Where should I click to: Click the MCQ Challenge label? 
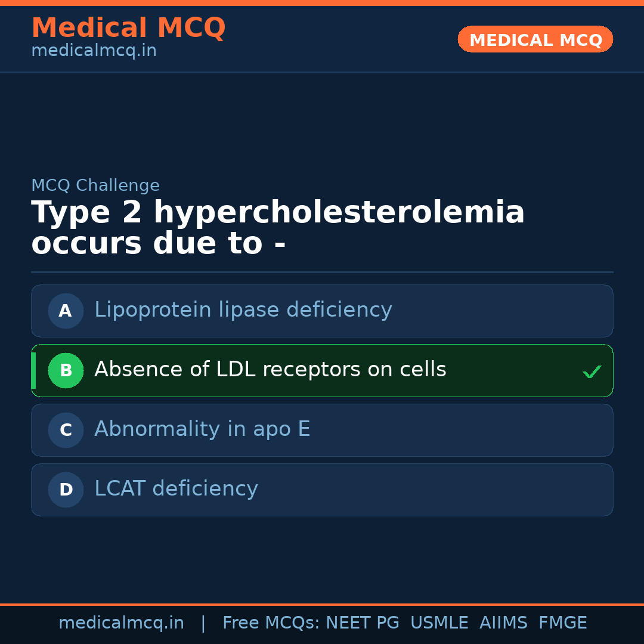pos(95,185)
